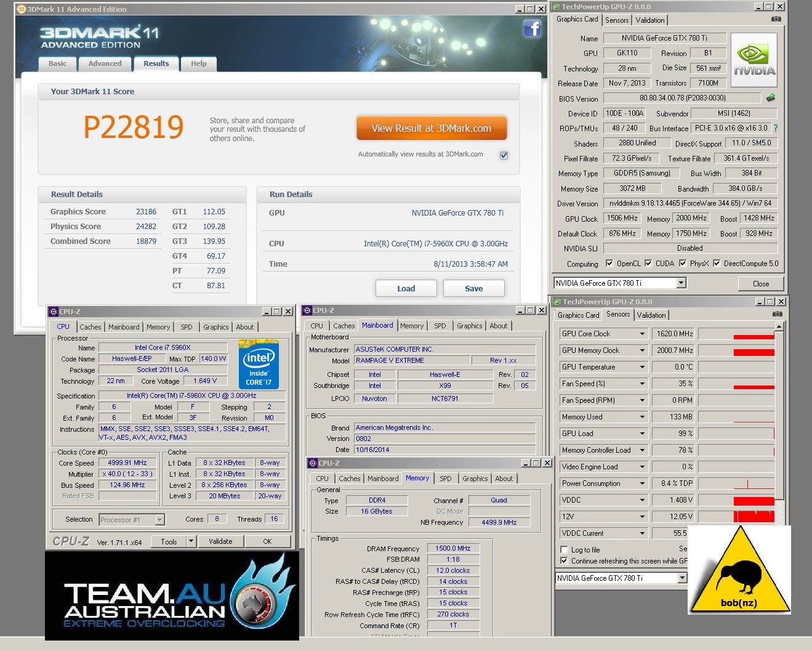Click the Validate button in CPU-Z

point(220,541)
